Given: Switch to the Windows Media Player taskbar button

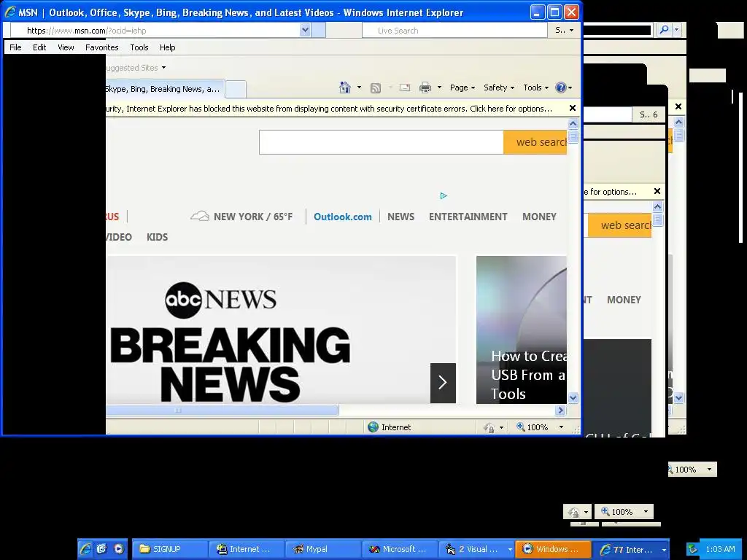Looking at the screenshot, I should [554, 549].
